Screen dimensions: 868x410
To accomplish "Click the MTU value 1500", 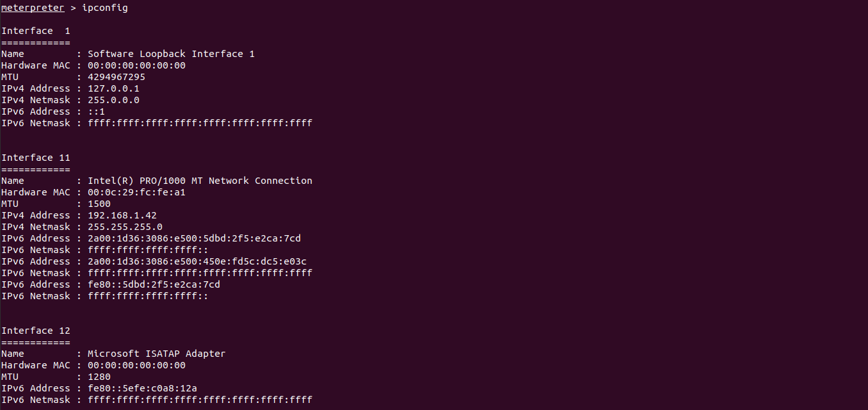I will tap(99, 204).
